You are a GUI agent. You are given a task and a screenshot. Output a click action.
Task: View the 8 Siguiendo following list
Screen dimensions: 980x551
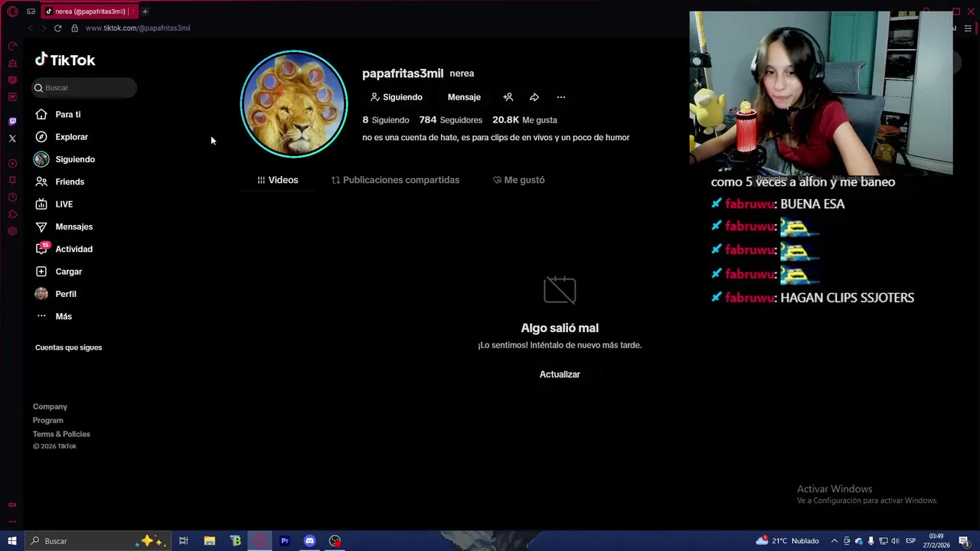click(386, 120)
